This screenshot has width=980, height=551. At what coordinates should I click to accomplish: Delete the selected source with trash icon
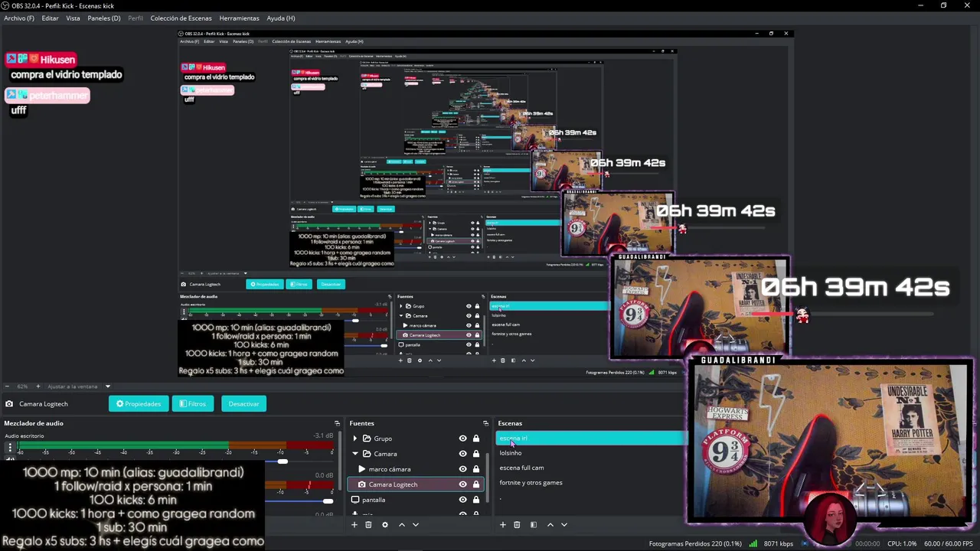pyautogui.click(x=368, y=525)
